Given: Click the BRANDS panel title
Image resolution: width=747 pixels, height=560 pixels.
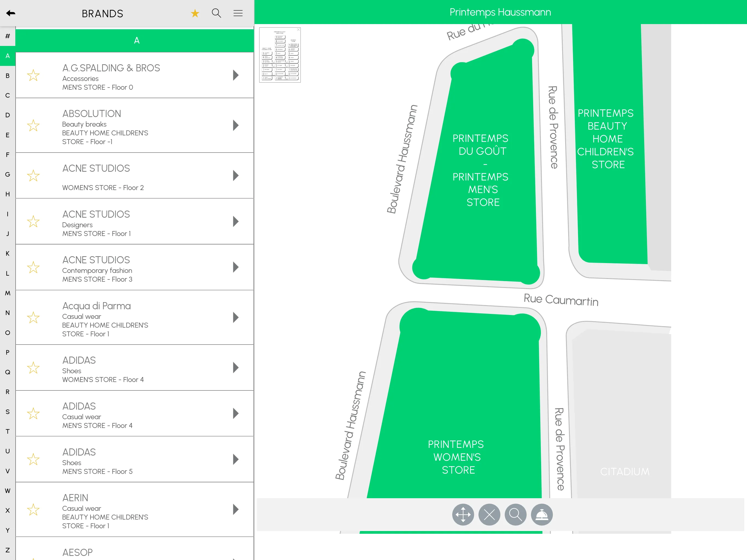Looking at the screenshot, I should click(102, 13).
